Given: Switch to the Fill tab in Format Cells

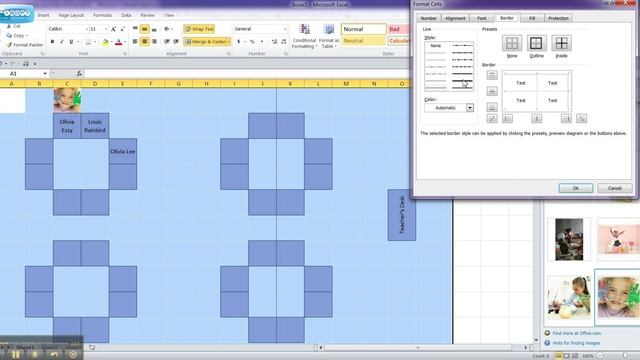Looking at the screenshot, I should 532,18.
